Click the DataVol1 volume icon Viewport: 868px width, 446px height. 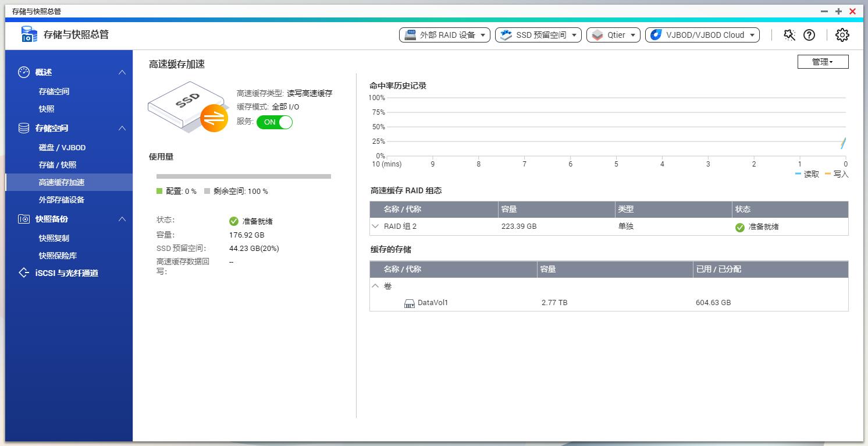click(x=409, y=303)
